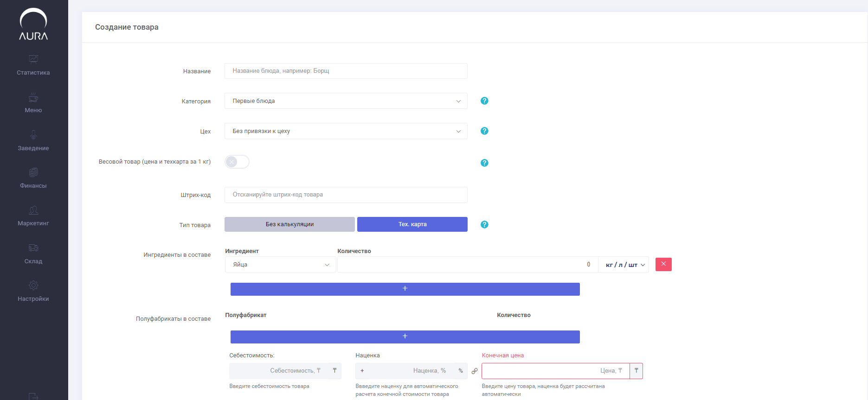
Task: Show help for the Цех field
Action: click(x=484, y=131)
